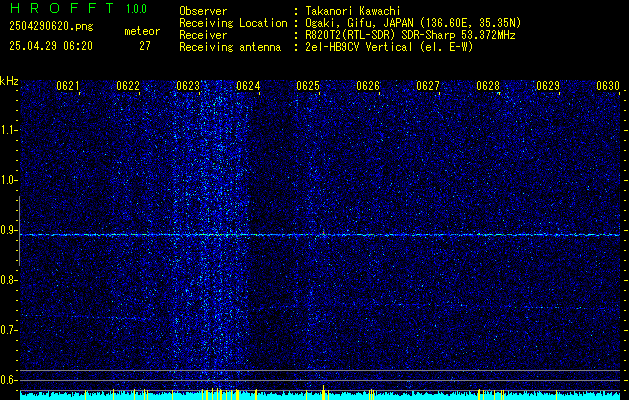Click the meteor count 27
This screenshot has height=400, width=629.
[145, 46]
